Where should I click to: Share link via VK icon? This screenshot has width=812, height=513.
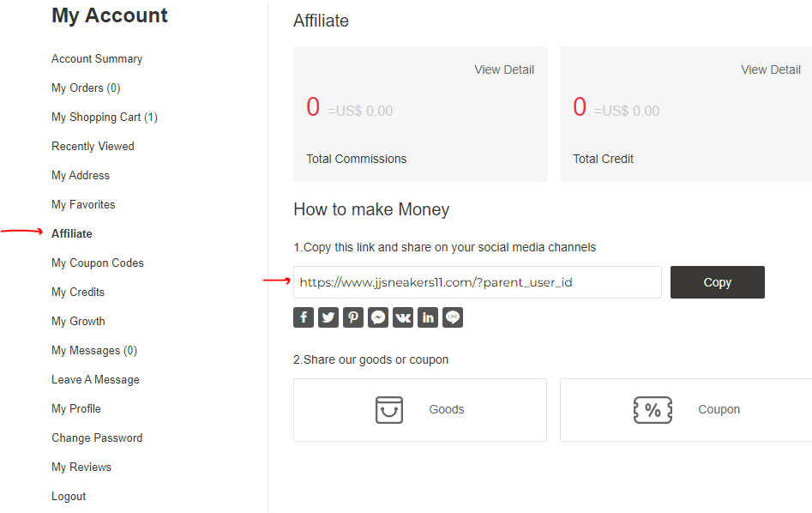tap(403, 317)
